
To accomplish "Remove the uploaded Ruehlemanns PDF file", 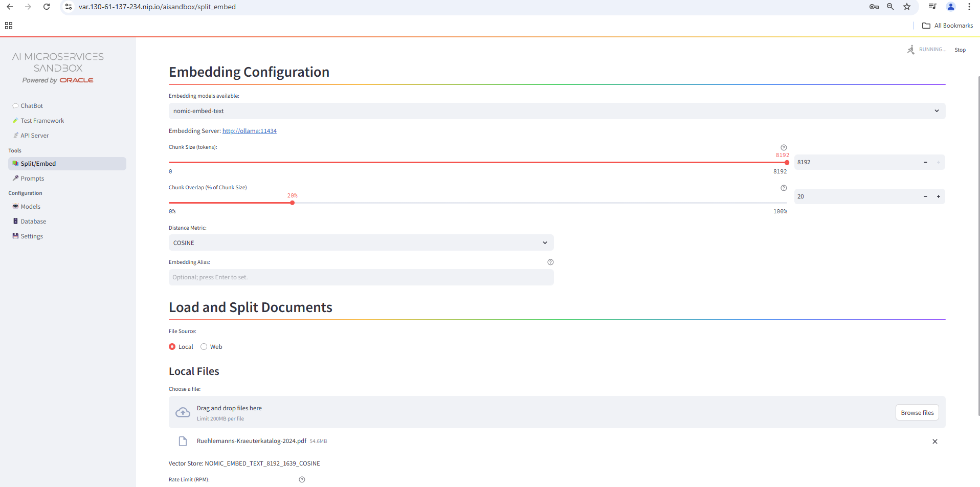I will point(934,441).
